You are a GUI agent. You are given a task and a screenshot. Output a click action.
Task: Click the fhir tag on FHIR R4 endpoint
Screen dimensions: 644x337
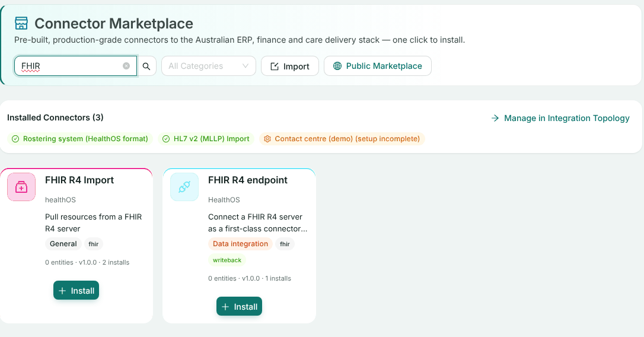[285, 244]
